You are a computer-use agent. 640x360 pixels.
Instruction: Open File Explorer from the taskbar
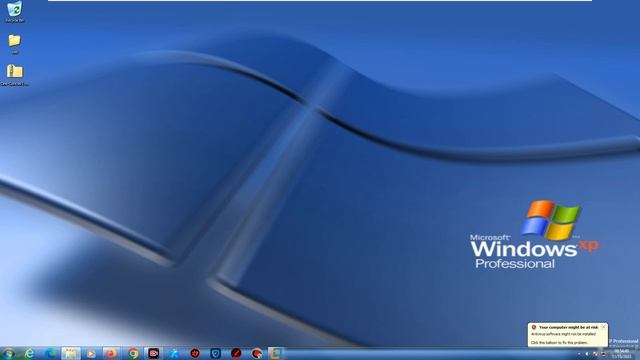[71, 353]
